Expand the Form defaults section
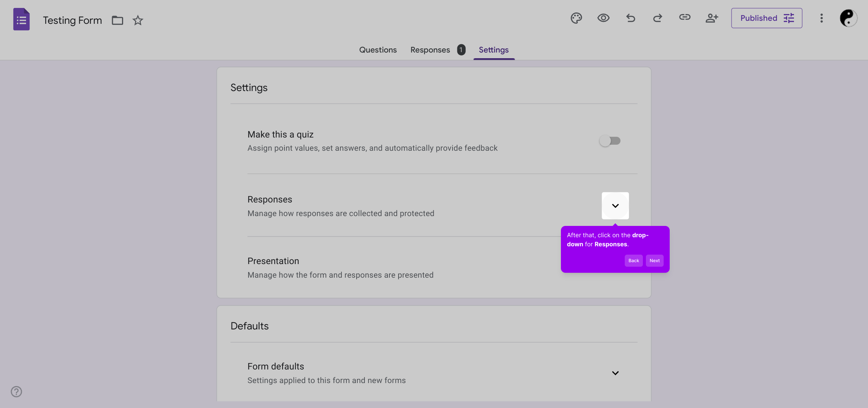 point(615,373)
